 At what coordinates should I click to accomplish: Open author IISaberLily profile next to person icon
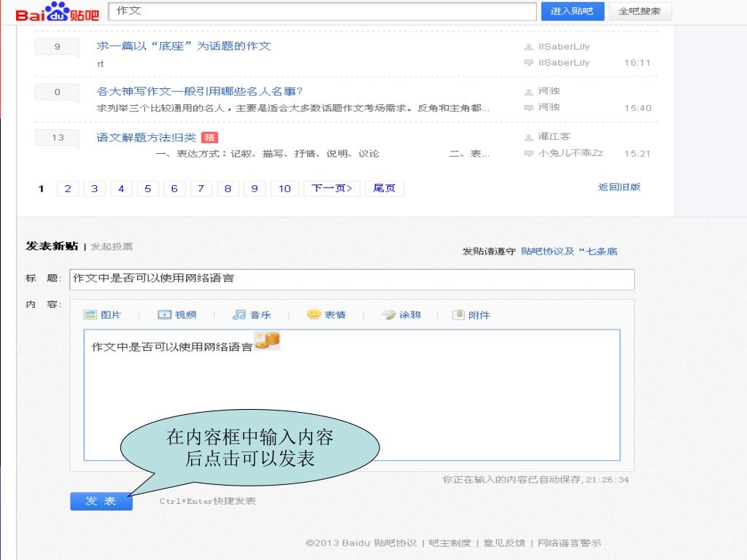click(564, 47)
